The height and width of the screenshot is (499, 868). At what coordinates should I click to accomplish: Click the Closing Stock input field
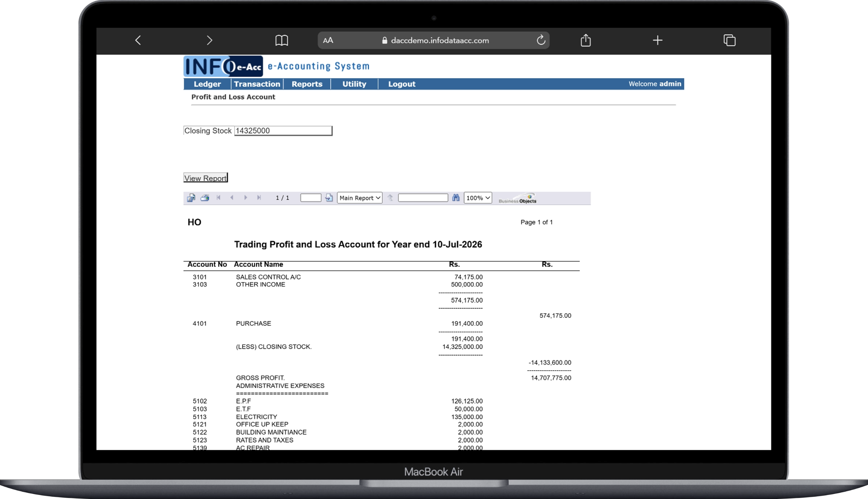[283, 131]
